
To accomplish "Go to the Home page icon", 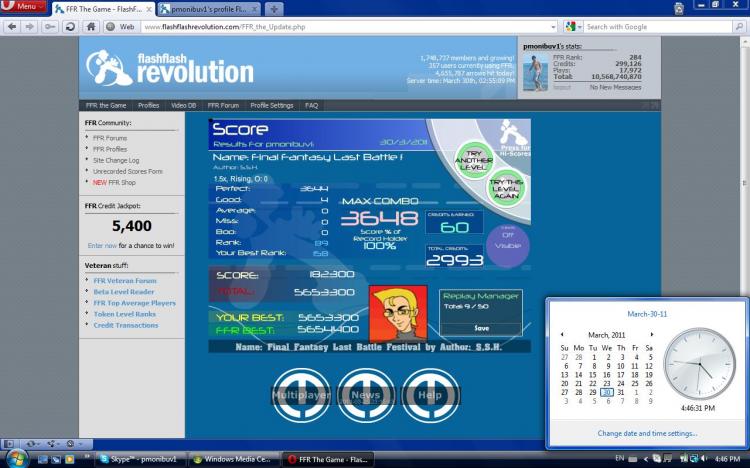I will point(91,27).
